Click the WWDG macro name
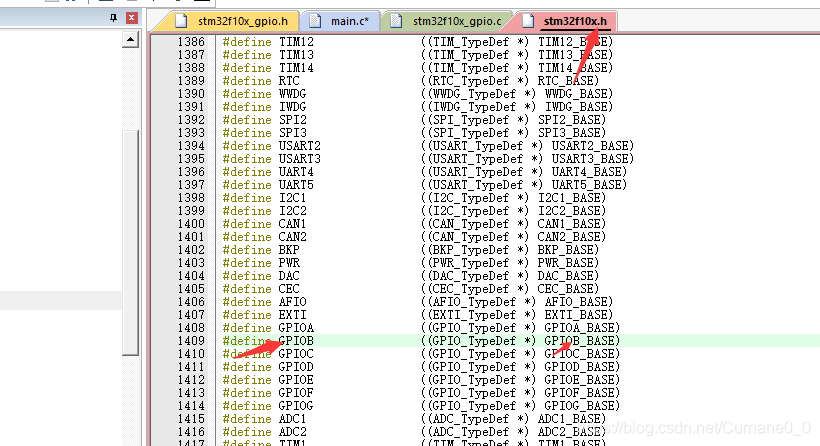This screenshot has width=820, height=446. (292, 94)
